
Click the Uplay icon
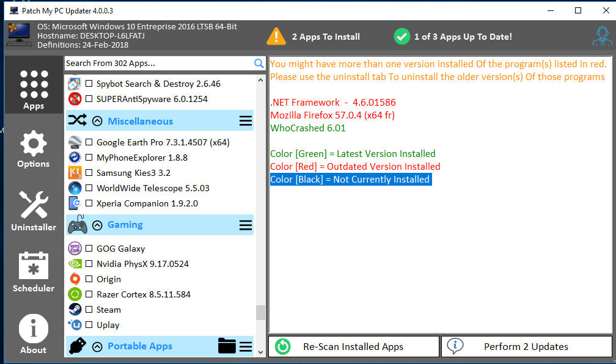point(75,325)
